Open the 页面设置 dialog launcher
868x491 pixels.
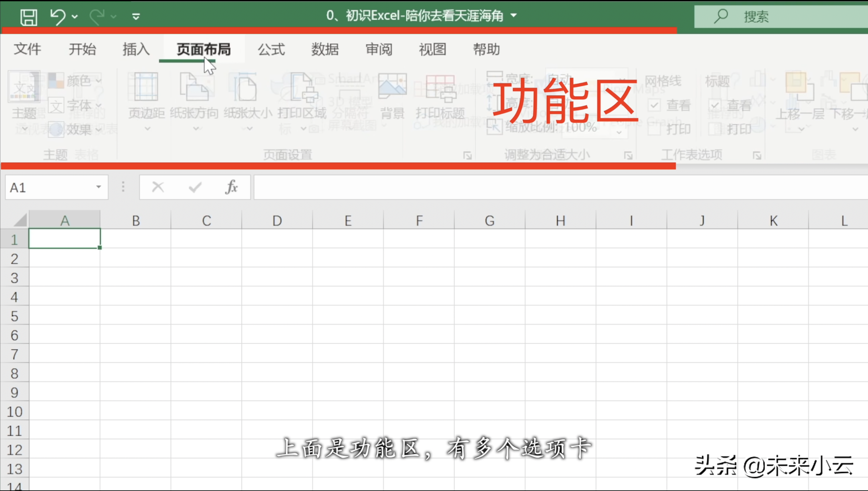tap(467, 156)
